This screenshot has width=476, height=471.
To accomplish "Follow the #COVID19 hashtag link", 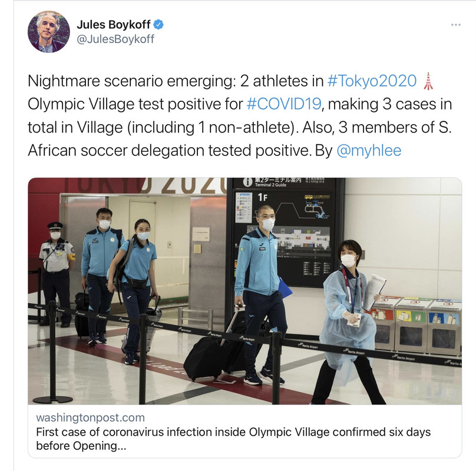I will 284,104.
